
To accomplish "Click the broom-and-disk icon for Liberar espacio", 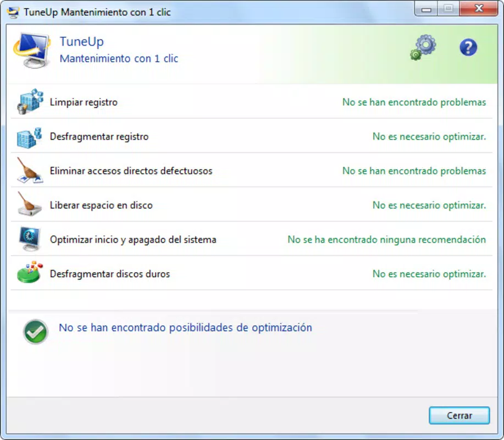I will [29, 204].
